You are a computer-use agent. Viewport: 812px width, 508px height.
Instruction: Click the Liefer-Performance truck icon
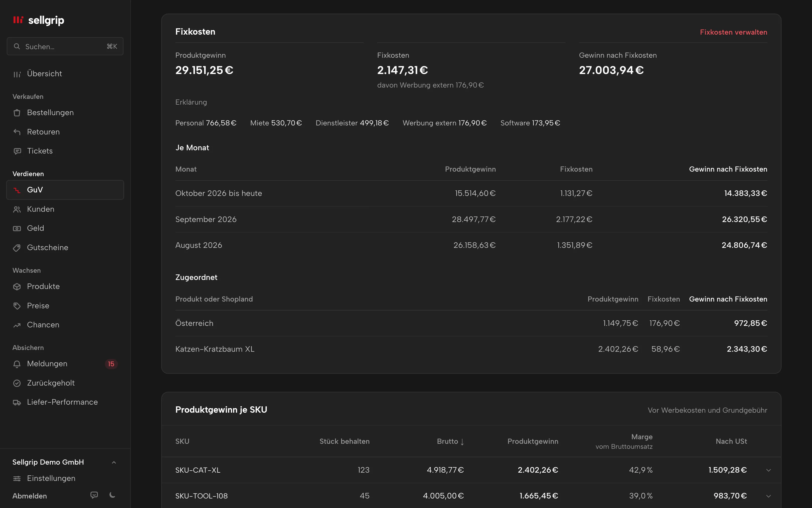pyautogui.click(x=17, y=402)
